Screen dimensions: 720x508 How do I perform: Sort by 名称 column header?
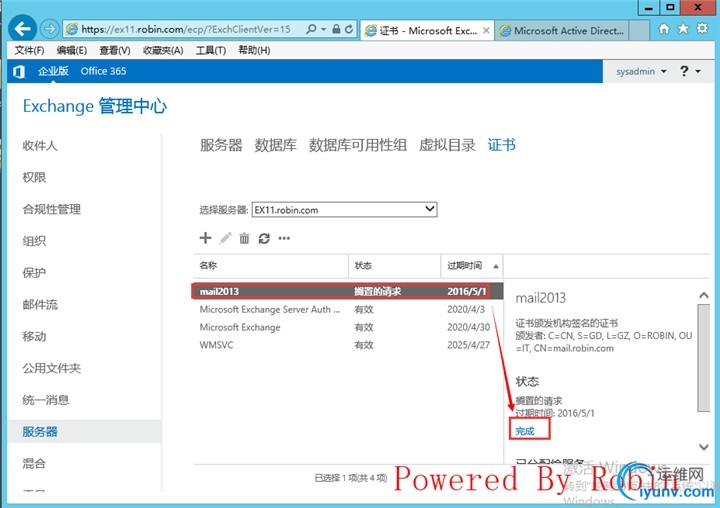coord(271,265)
